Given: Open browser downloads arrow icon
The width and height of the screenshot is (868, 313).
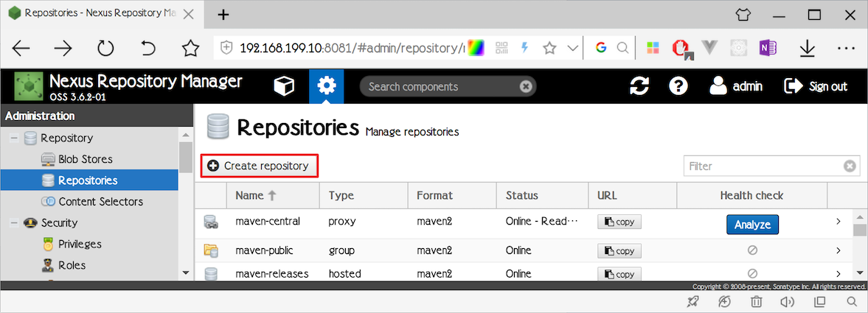Looking at the screenshot, I should (x=808, y=49).
